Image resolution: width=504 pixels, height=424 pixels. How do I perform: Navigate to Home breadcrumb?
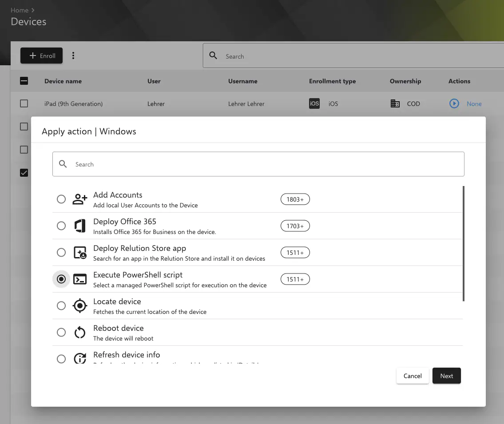point(20,10)
